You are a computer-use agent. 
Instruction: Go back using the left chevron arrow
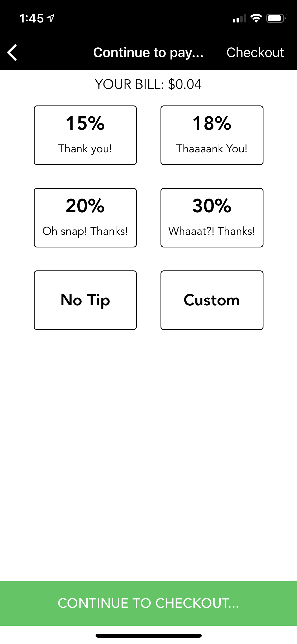tap(12, 52)
